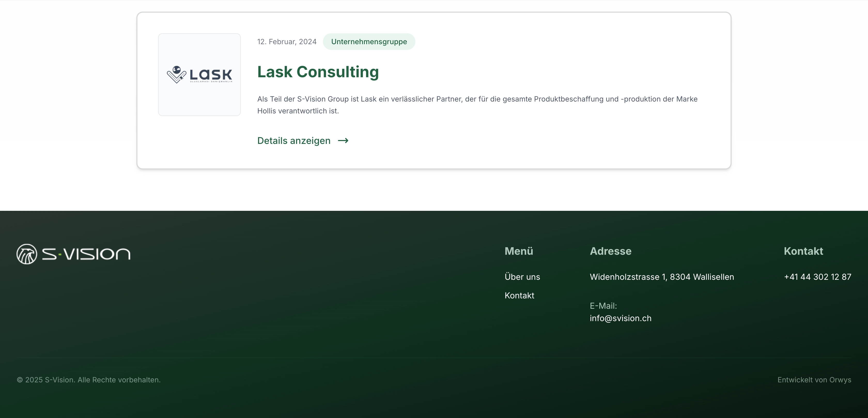868x418 pixels.
Task: Click the Lask description paragraph
Action: coord(477,105)
